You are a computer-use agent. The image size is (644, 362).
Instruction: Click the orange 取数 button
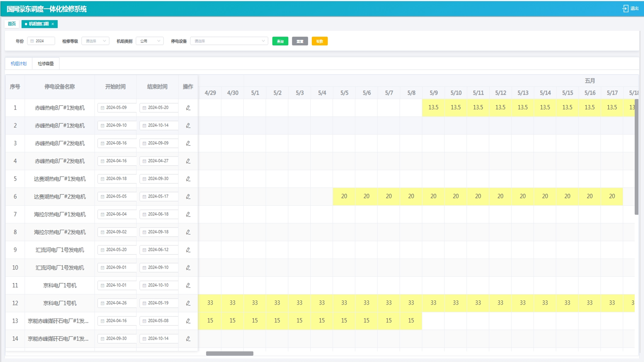(319, 41)
